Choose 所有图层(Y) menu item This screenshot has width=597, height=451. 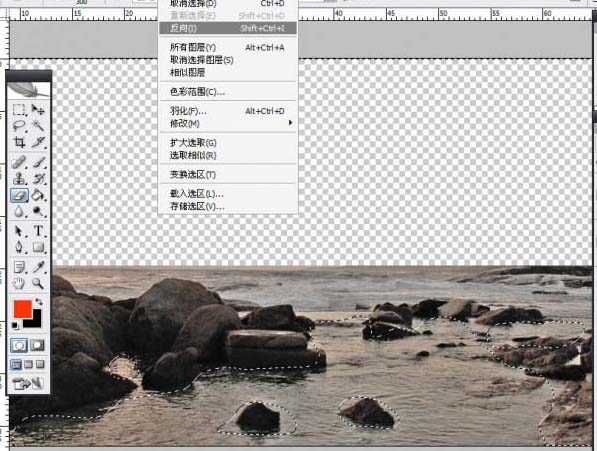tap(228, 48)
